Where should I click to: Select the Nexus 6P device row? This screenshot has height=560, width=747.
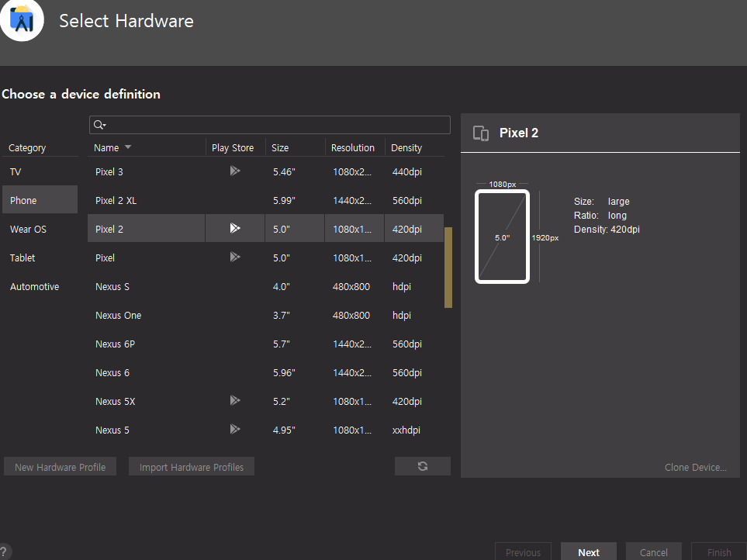point(266,344)
